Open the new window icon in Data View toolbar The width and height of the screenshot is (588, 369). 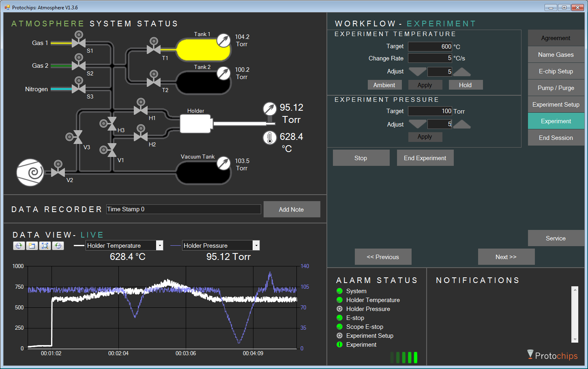(32, 246)
